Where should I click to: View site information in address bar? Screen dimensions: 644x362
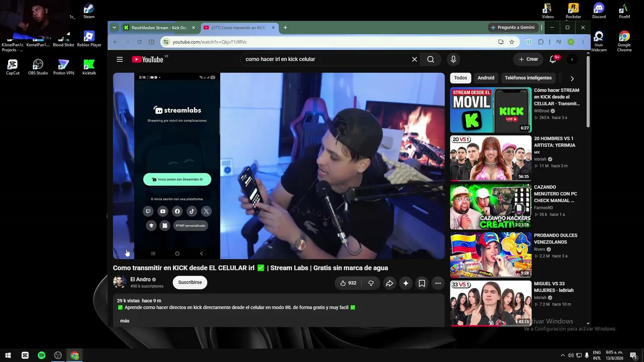coord(166,42)
